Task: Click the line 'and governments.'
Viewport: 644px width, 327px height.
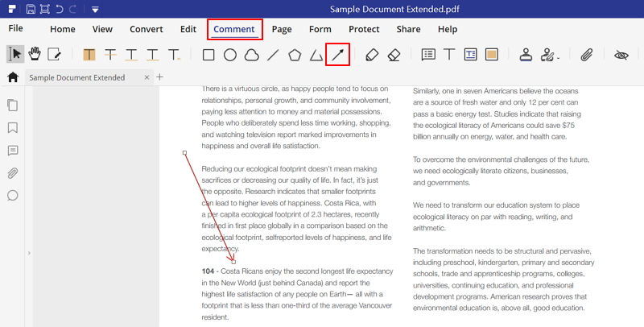Action: pyautogui.click(x=441, y=183)
